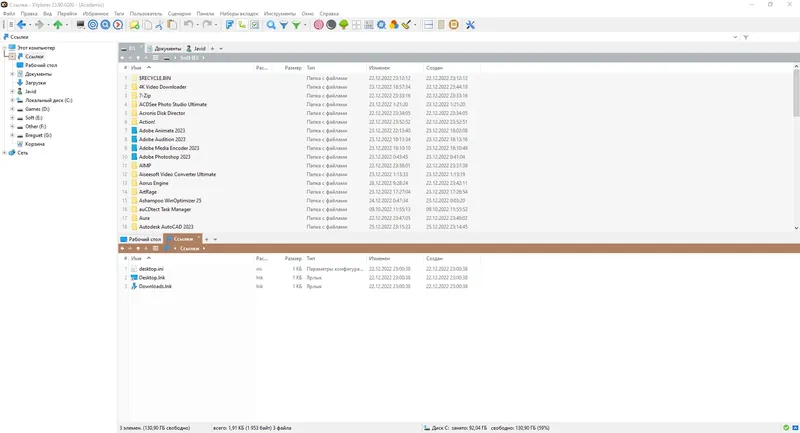Image resolution: width=800 pixels, height=433 pixels.
Task: Open the tab list dropdown in the lower pane
Action: tap(215, 239)
